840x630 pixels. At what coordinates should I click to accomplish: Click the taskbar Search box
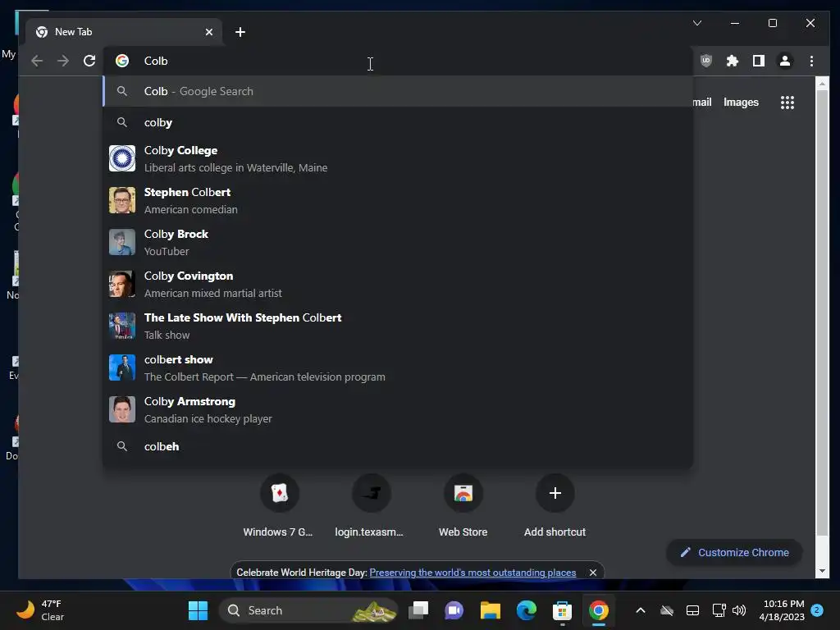[308, 610]
